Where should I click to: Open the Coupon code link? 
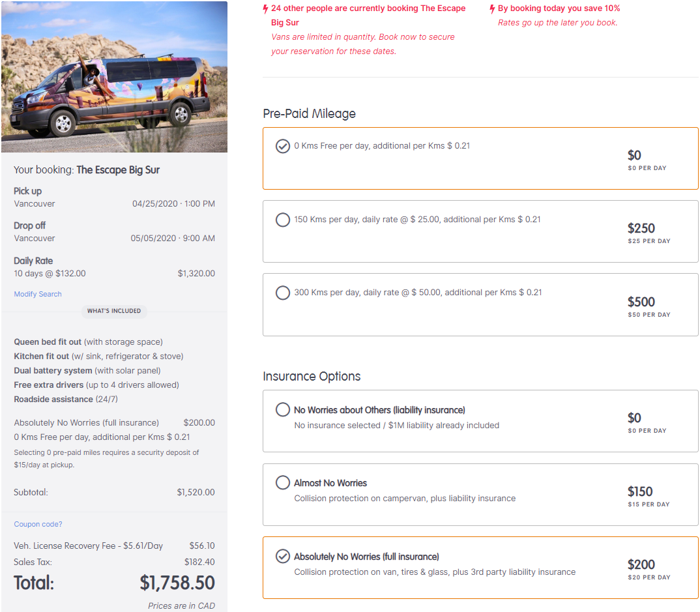pyautogui.click(x=38, y=524)
